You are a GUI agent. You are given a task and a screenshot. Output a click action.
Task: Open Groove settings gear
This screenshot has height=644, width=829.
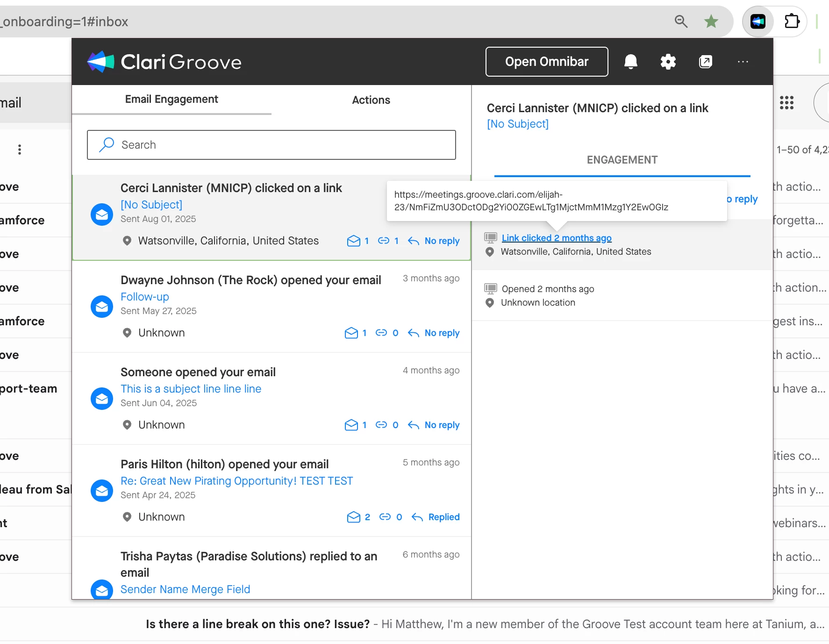(668, 62)
